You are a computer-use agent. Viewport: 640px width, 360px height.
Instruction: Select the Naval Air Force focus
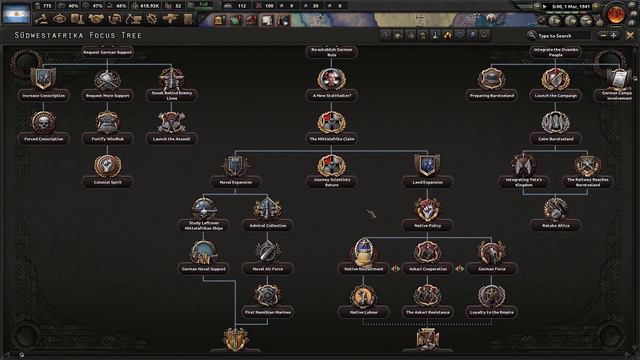coord(267,257)
